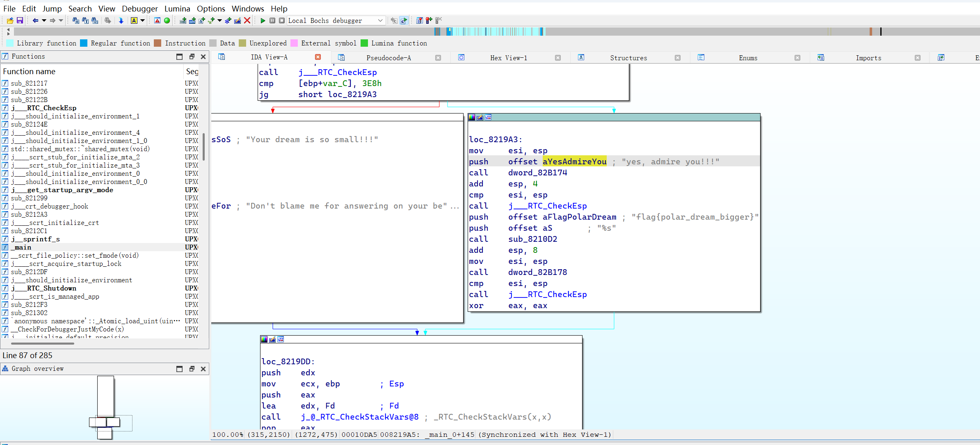This screenshot has height=445, width=980.
Task: Click the Open file icon
Action: [10, 20]
